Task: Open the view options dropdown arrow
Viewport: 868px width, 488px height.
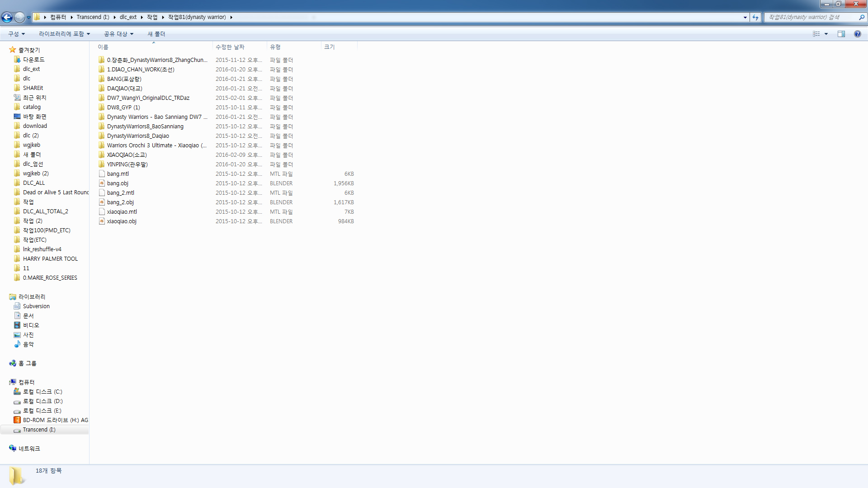Action: click(826, 34)
